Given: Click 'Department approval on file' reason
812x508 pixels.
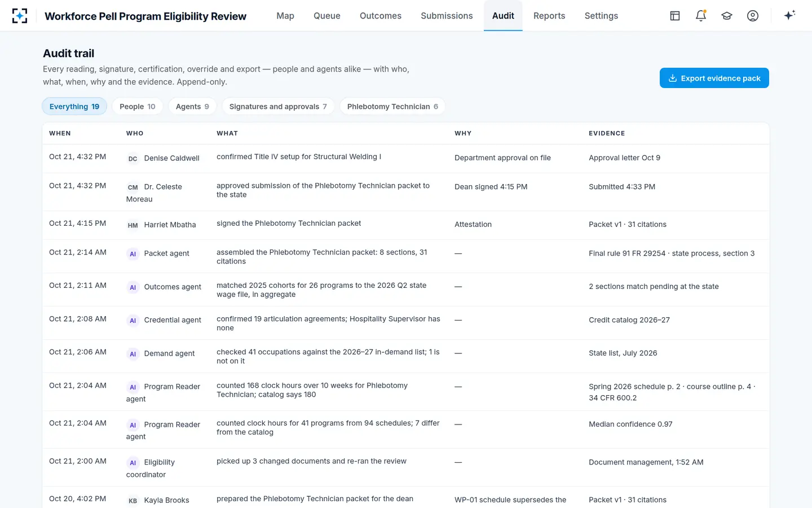Looking at the screenshot, I should (x=502, y=158).
